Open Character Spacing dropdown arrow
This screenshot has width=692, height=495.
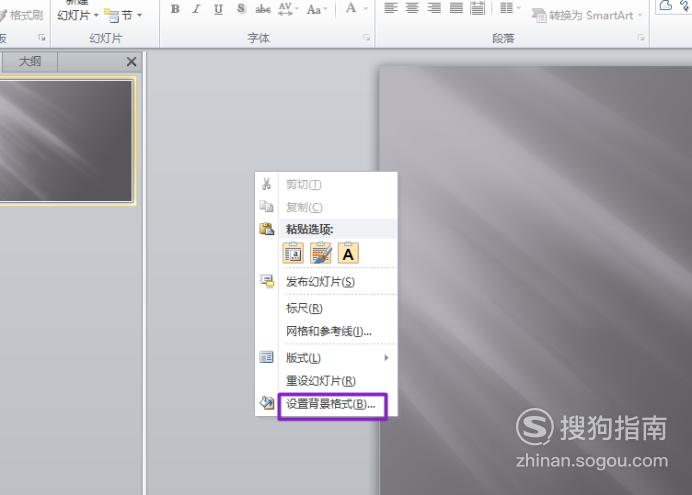tap(297, 9)
